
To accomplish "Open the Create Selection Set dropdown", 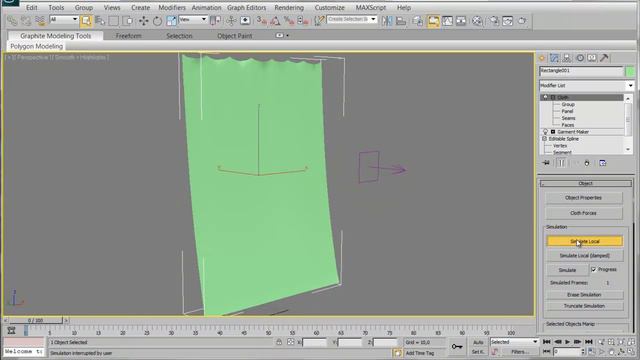I will pyautogui.click(x=351, y=19).
